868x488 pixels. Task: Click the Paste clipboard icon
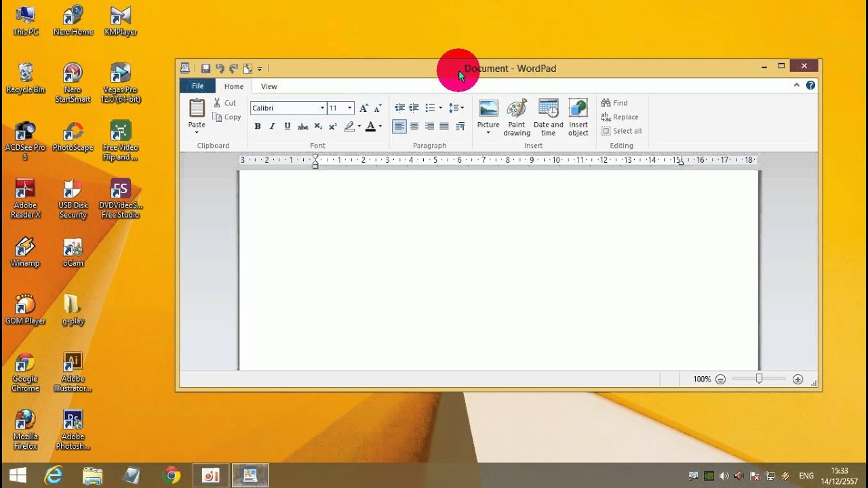pyautogui.click(x=197, y=108)
